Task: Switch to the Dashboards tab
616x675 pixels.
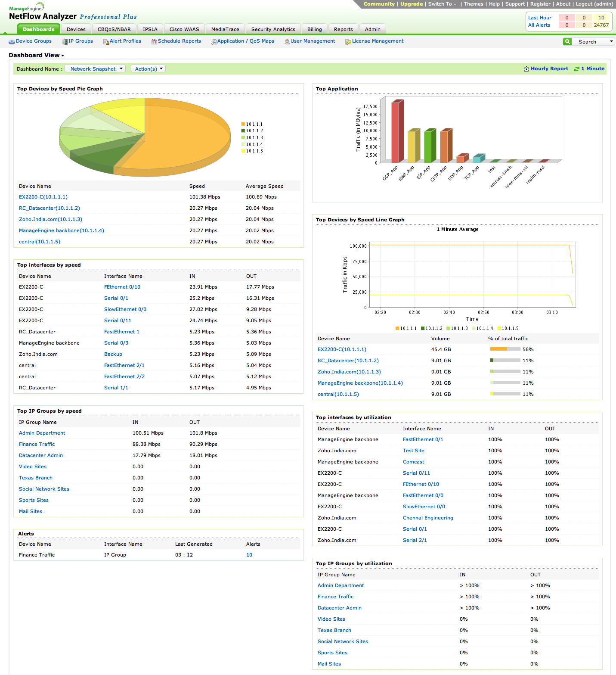Action: tap(39, 29)
